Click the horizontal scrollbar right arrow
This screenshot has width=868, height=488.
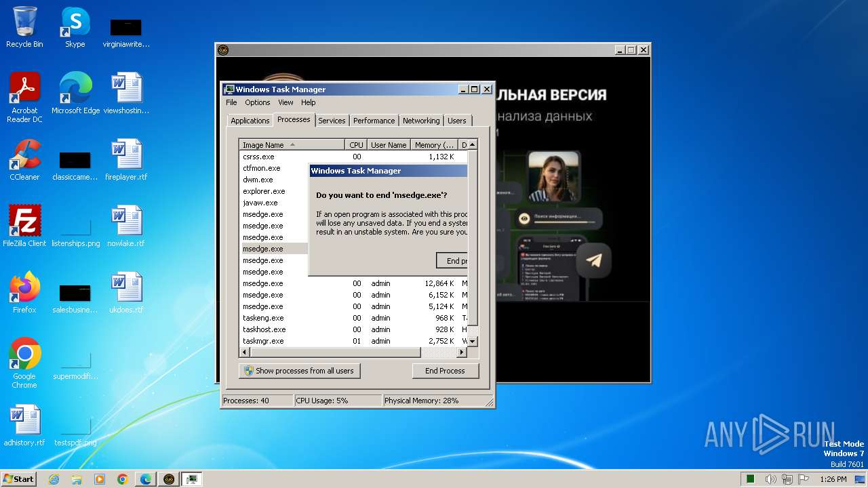[462, 352]
